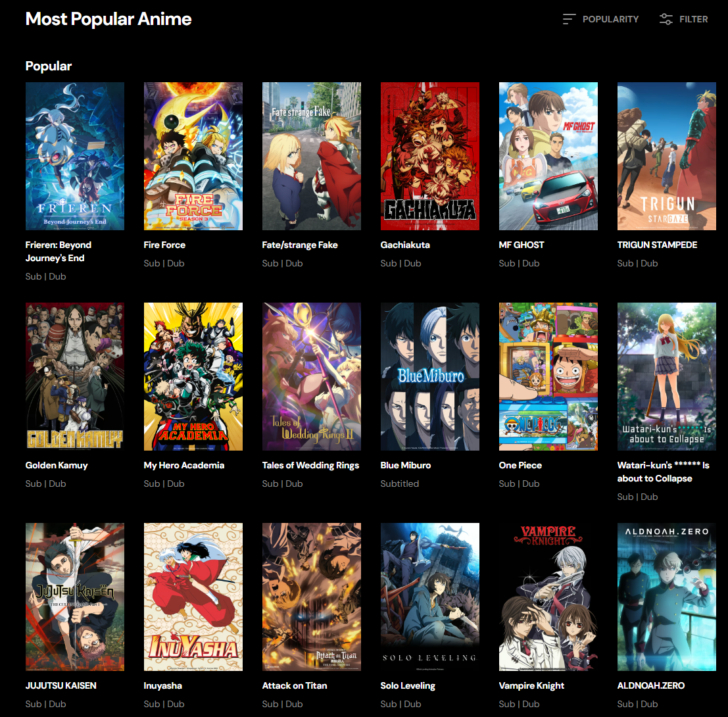The width and height of the screenshot is (728, 717).
Task: Open the Blue Miburo poster
Action: (430, 377)
